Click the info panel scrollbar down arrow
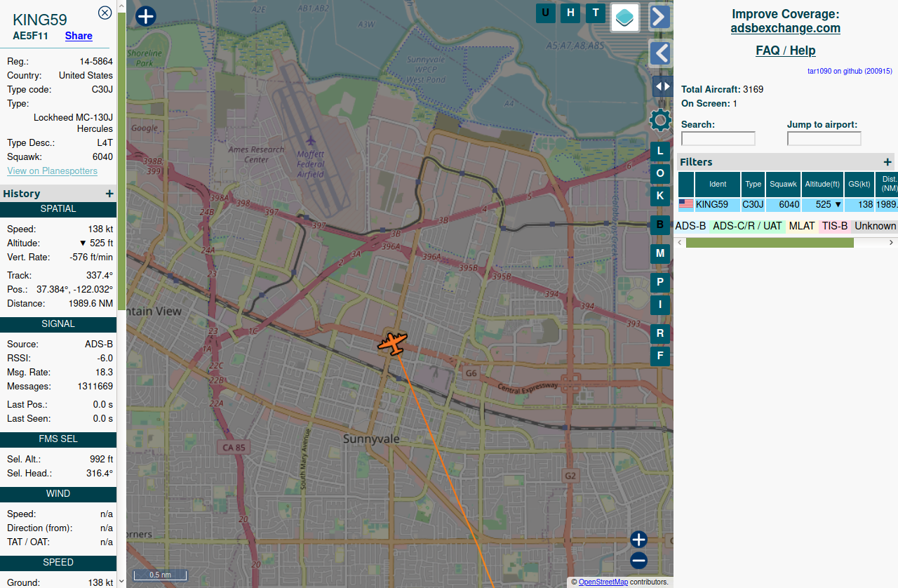 coord(121,581)
